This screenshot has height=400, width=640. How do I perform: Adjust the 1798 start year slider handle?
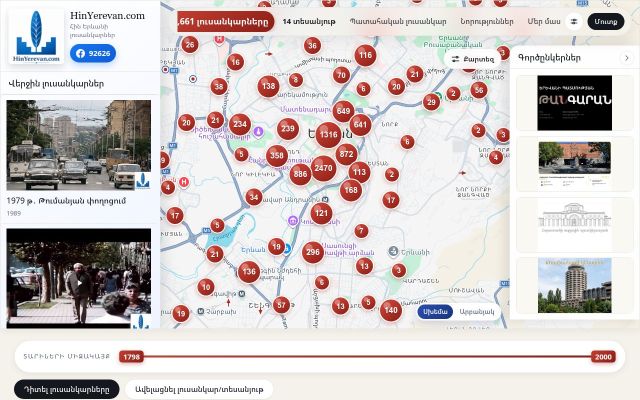click(x=131, y=357)
